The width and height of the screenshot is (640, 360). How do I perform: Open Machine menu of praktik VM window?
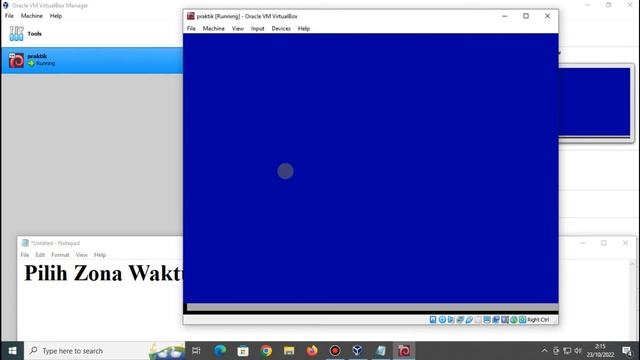click(213, 29)
